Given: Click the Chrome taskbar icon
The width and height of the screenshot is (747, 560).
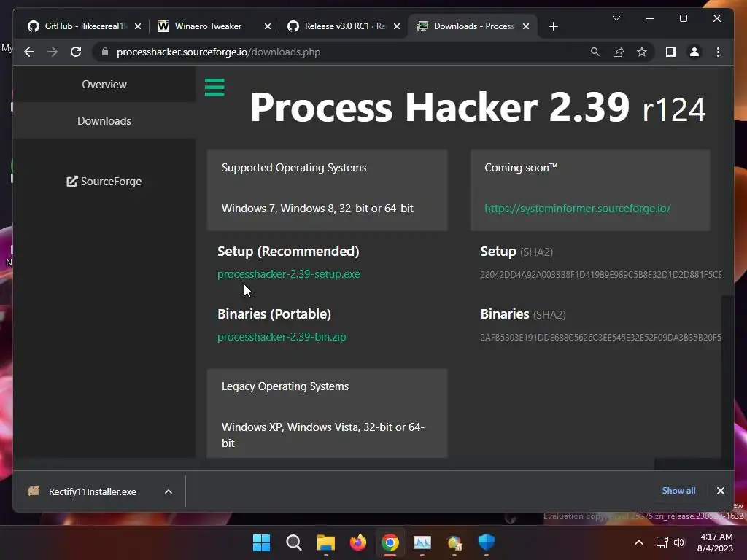Looking at the screenshot, I should click(x=390, y=542).
